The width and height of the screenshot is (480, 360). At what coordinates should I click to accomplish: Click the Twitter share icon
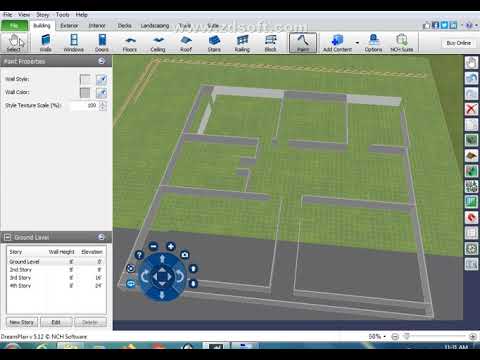point(444,25)
